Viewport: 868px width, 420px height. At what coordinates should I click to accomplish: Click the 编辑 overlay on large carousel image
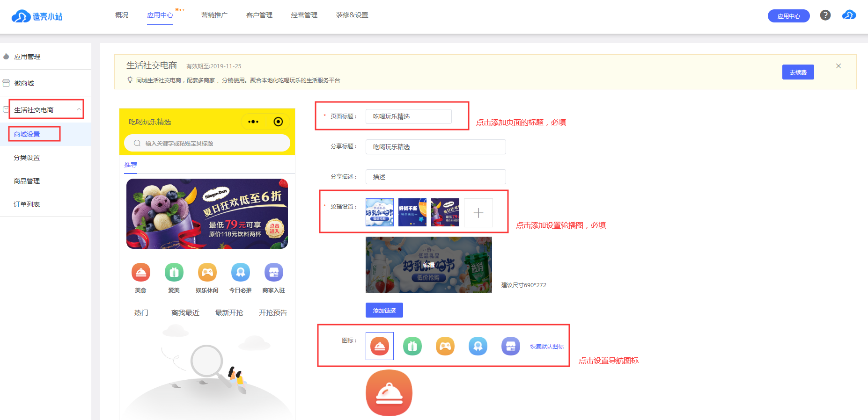pos(429,265)
